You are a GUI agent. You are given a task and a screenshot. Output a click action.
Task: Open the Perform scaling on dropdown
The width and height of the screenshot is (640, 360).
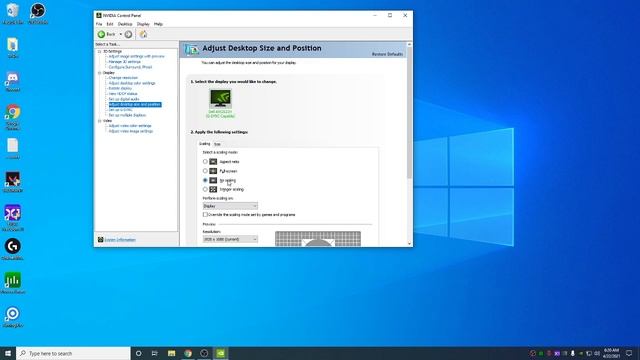click(230, 206)
